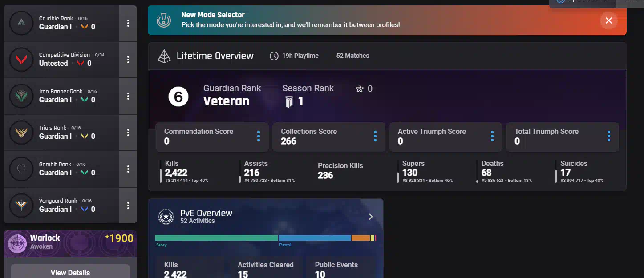Open the Crucible Rank three-dot menu
Image resolution: width=644 pixels, height=278 pixels.
pyautogui.click(x=128, y=23)
